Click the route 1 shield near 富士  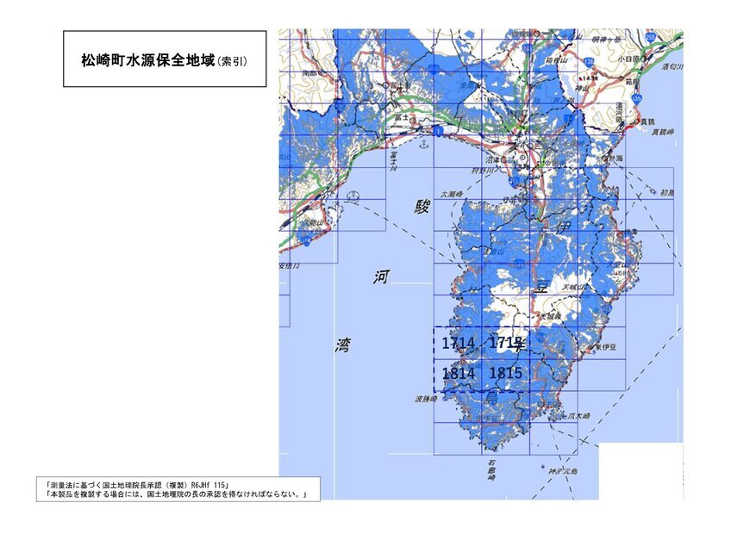tap(438, 131)
